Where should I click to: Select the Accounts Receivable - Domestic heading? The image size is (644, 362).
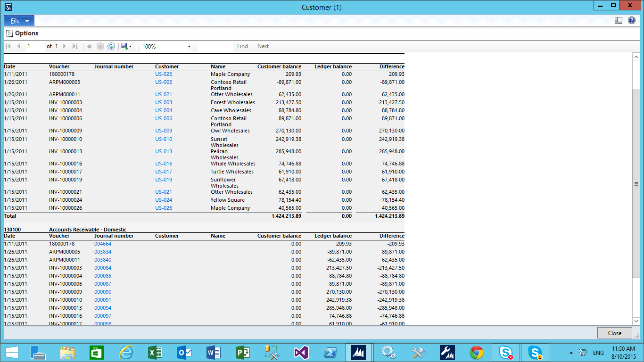click(88, 230)
